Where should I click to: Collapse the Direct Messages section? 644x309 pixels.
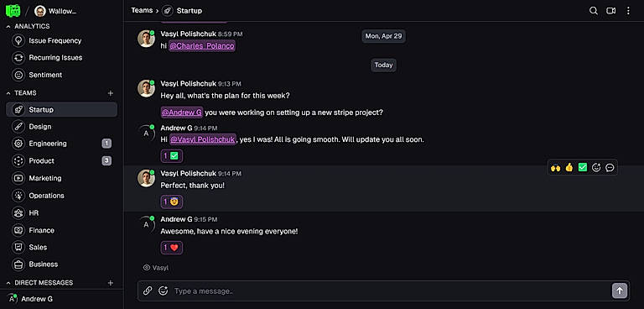(x=8, y=283)
